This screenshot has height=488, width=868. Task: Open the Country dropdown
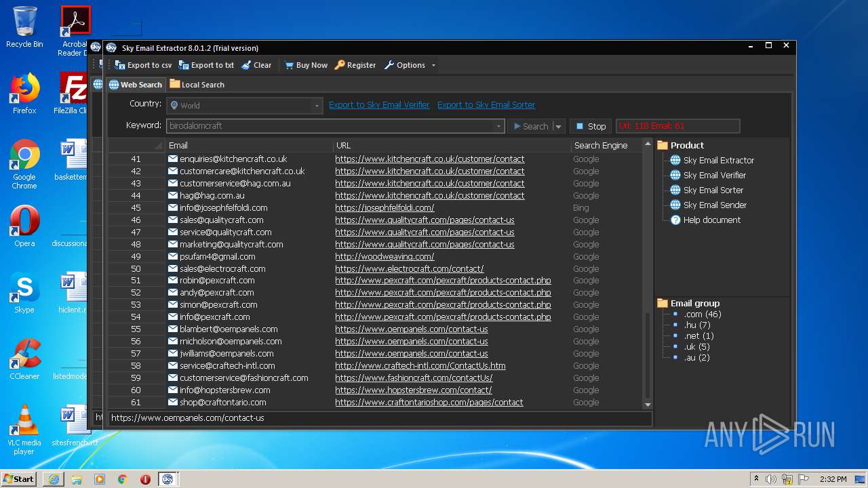(x=317, y=106)
